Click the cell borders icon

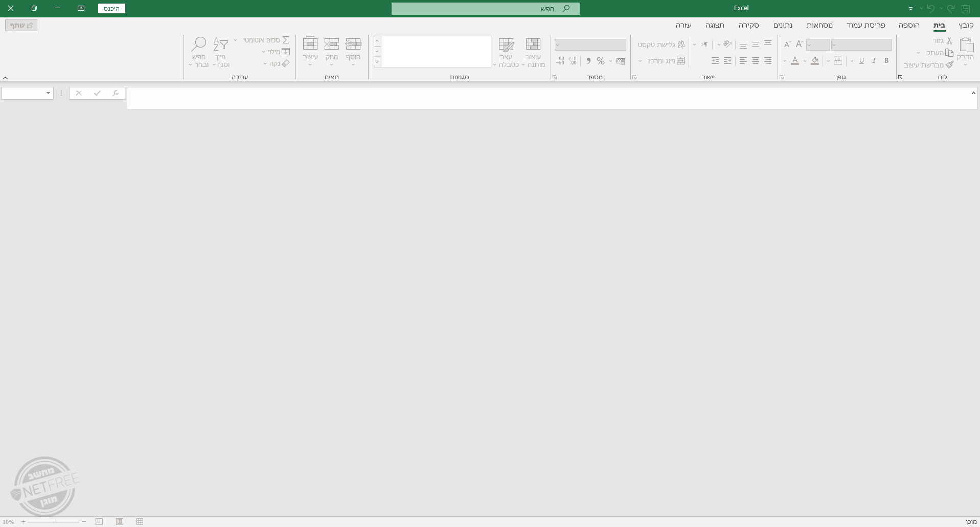(x=838, y=61)
